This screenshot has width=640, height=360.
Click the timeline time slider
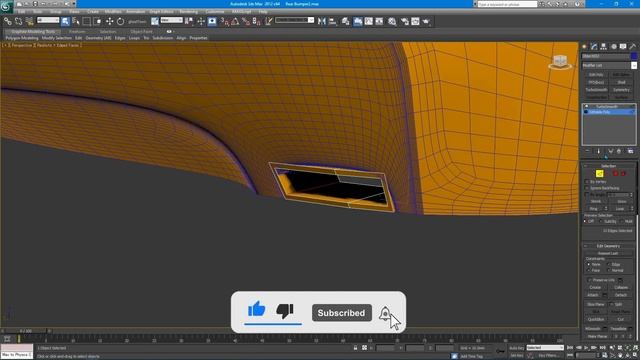pos(26,331)
